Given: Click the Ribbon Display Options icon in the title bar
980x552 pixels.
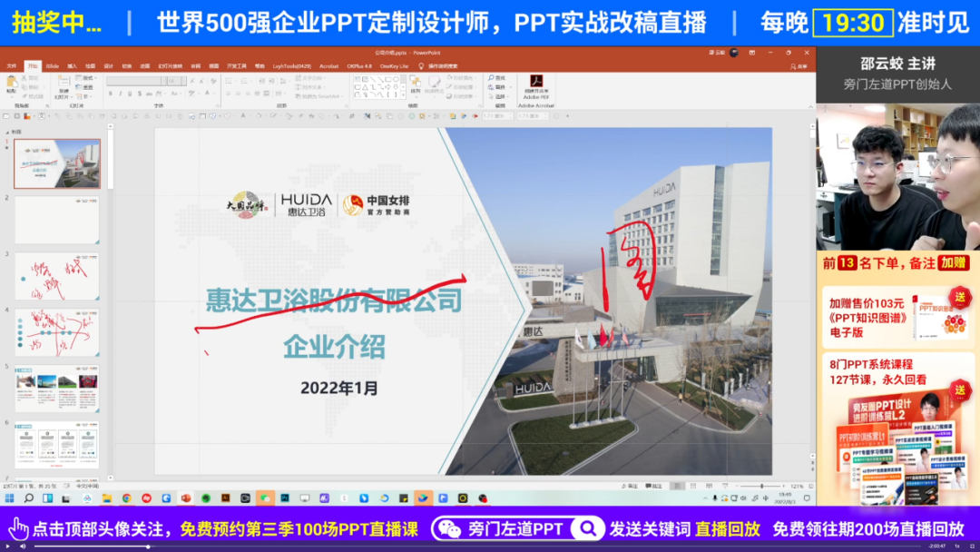Looking at the screenshot, I should click(752, 54).
